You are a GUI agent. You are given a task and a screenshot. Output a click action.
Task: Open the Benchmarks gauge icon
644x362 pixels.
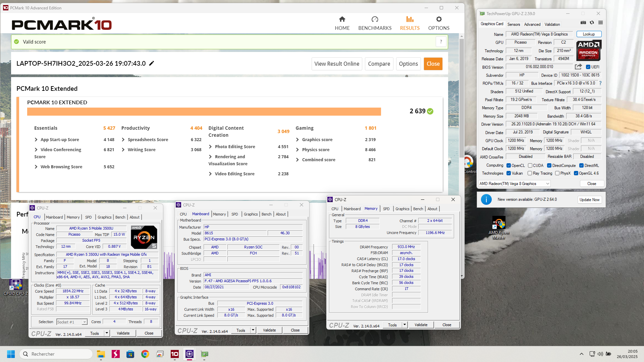(x=375, y=19)
